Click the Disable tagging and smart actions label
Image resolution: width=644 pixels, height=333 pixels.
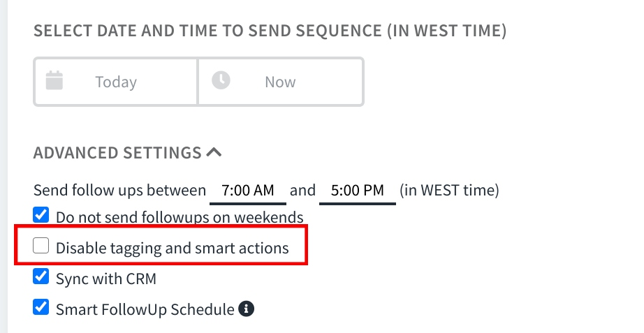click(172, 248)
